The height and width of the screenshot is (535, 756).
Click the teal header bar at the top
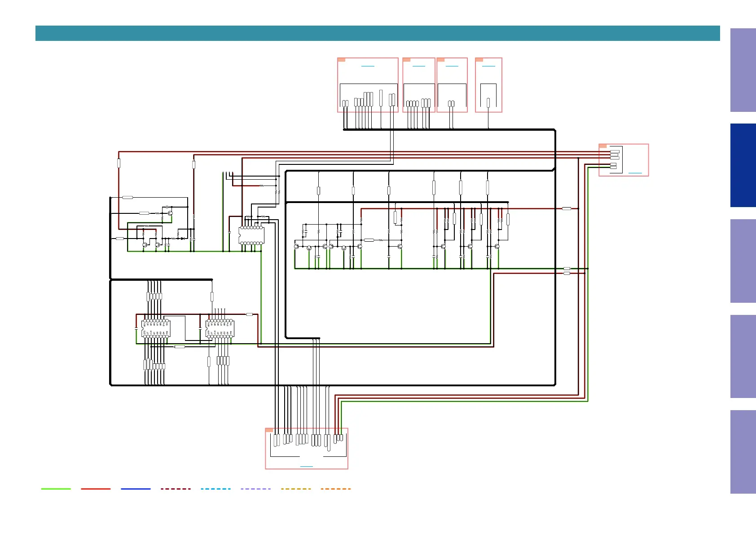pos(378,33)
